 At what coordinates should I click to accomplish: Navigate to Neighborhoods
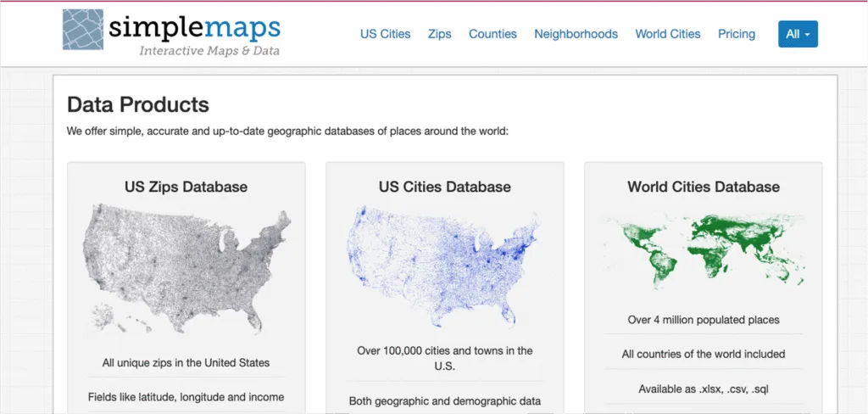[x=576, y=34]
